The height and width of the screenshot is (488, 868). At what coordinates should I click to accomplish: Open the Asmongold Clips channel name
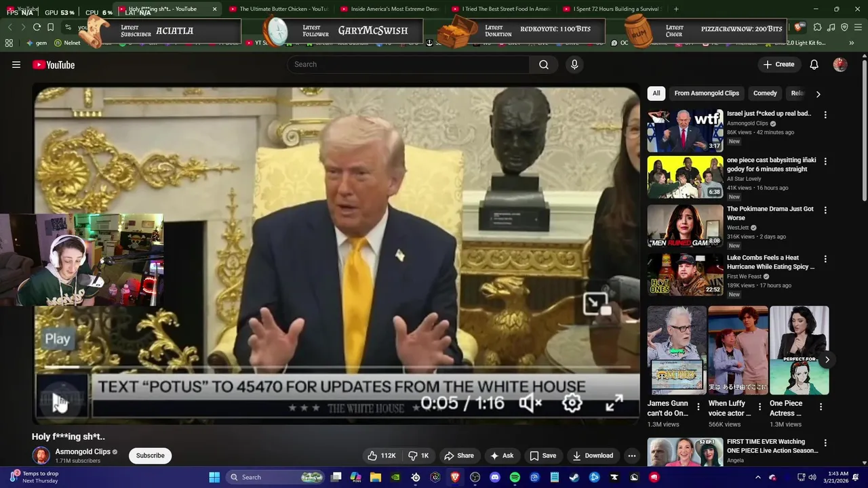(x=83, y=451)
